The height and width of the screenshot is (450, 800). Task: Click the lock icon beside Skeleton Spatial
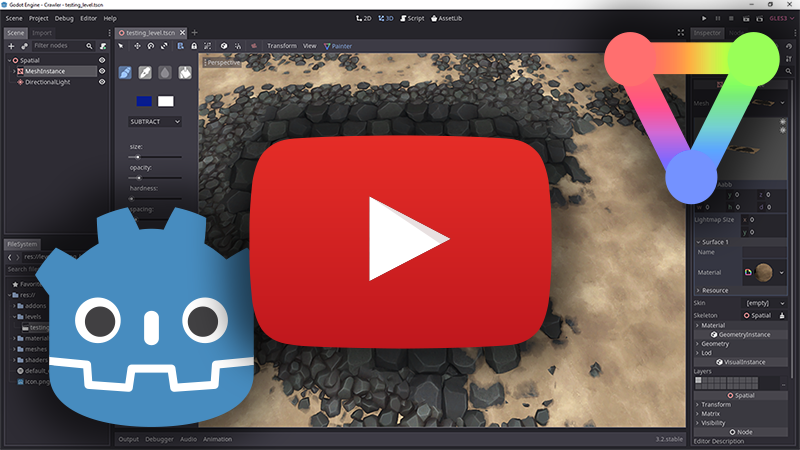click(782, 316)
